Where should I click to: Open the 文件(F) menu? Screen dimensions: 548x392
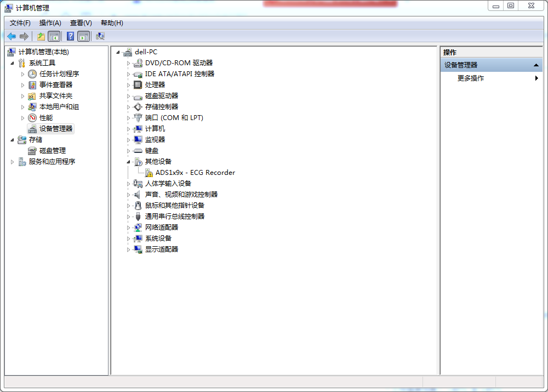pos(20,23)
